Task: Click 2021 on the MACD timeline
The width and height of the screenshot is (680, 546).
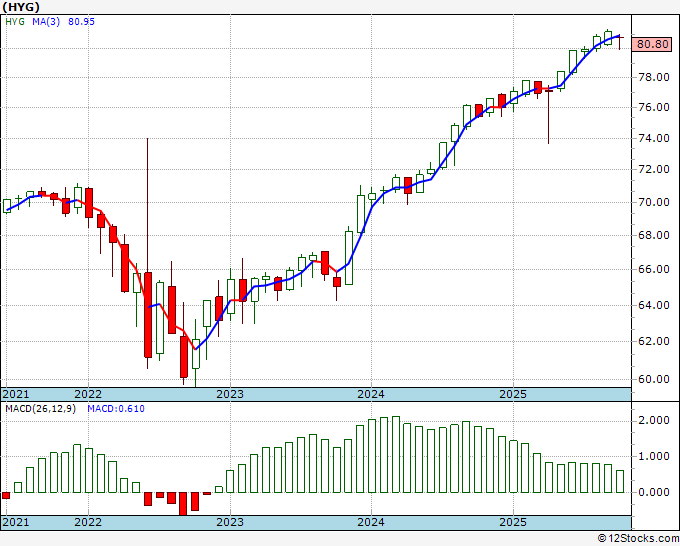Action: pos(16,522)
